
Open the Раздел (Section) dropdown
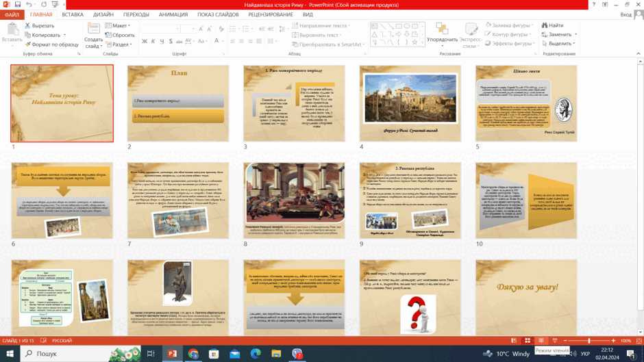coord(119,44)
